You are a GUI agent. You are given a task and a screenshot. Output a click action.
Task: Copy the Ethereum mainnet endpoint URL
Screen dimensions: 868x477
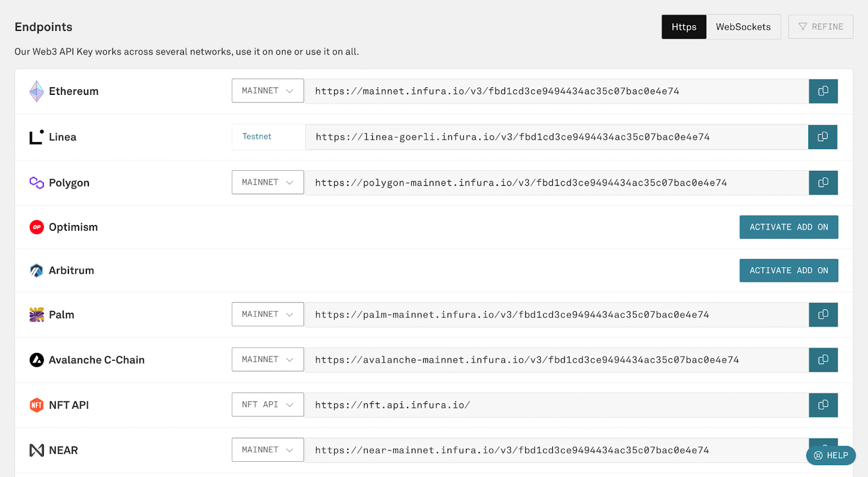(x=823, y=91)
